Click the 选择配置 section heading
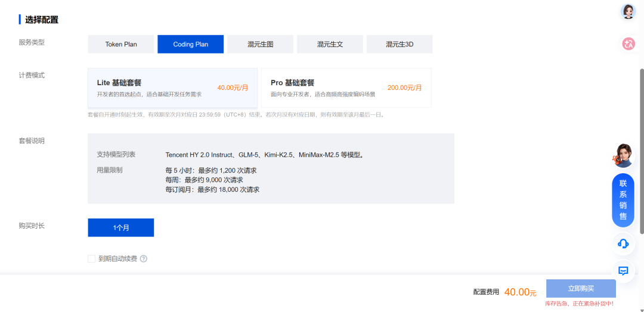The width and height of the screenshot is (644, 312). pyautogui.click(x=42, y=20)
